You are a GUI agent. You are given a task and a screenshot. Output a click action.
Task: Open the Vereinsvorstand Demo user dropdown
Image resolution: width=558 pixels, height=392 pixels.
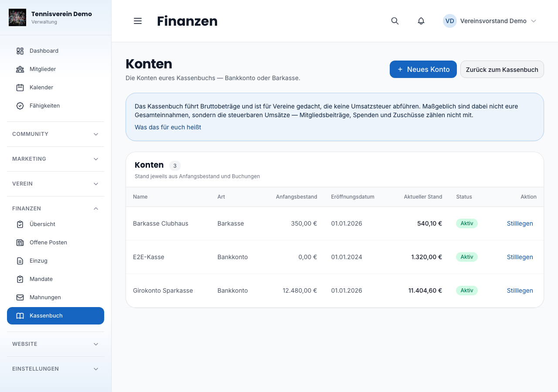pos(490,21)
